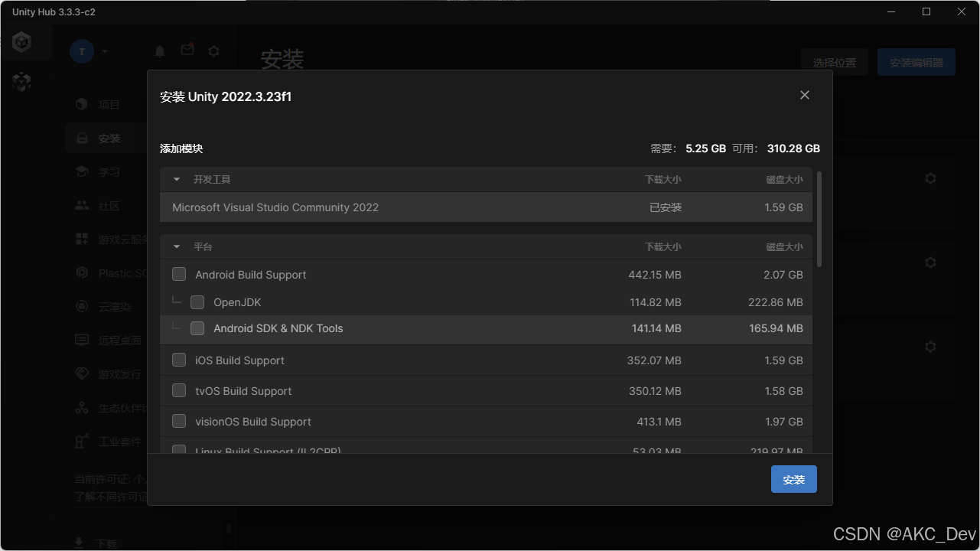Screen dimensions: 980x551
Task: Maximize the Unity Hub window
Action: click(x=926, y=11)
